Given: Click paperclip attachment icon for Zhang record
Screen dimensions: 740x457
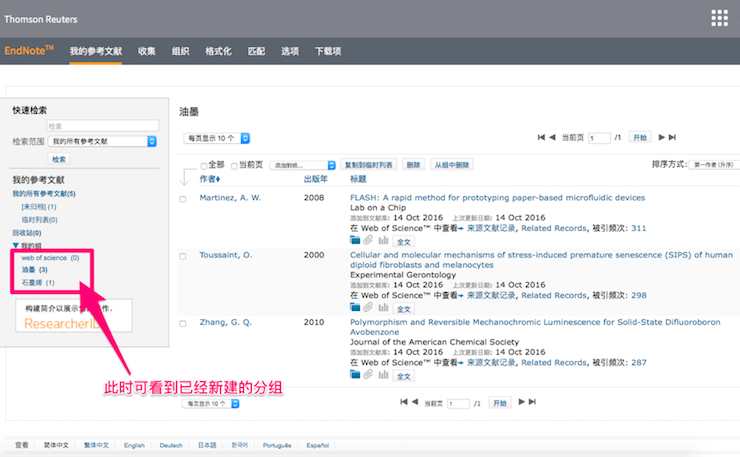Looking at the screenshot, I should (368, 374).
